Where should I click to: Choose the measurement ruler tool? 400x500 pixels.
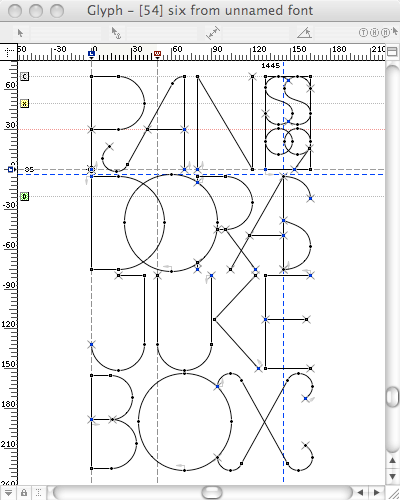coord(213,33)
